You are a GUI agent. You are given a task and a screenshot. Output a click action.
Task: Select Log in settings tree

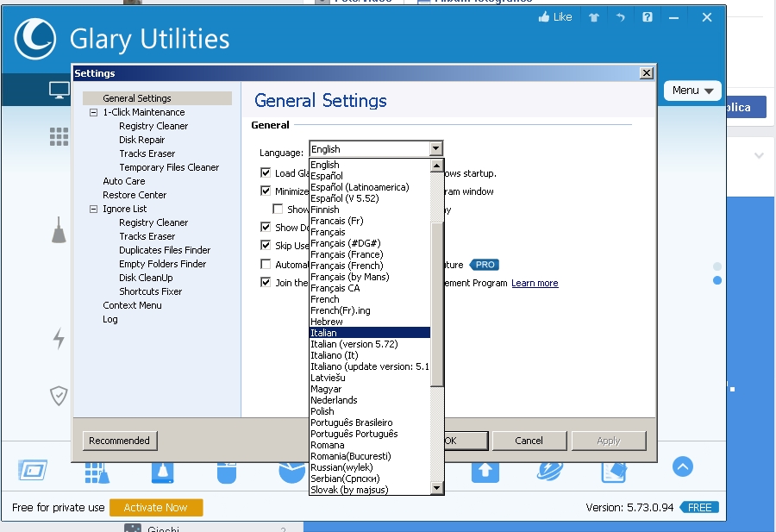110,319
